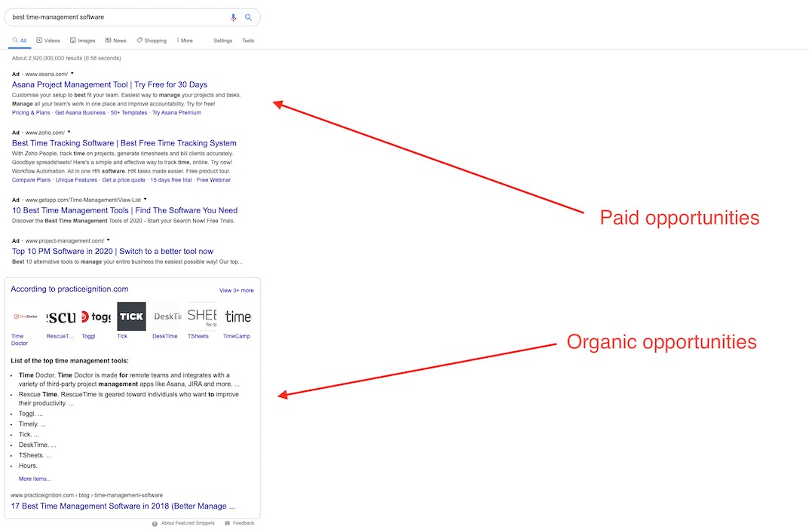Viewport: 809px width, 532px height.
Task: Open the Pricing & Plans sitelink
Action: click(31, 112)
